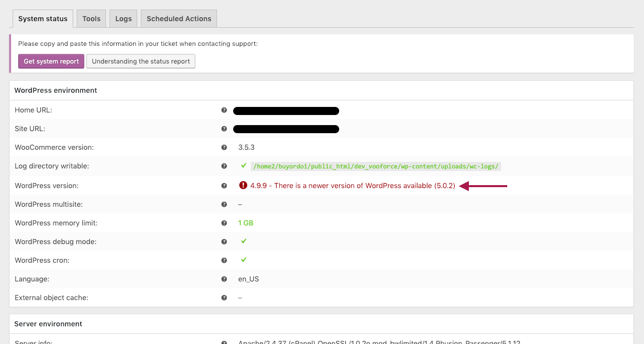Screen dimensions: 644x344
Task: Click help icon beside WordPress multisite
Action: (x=224, y=204)
